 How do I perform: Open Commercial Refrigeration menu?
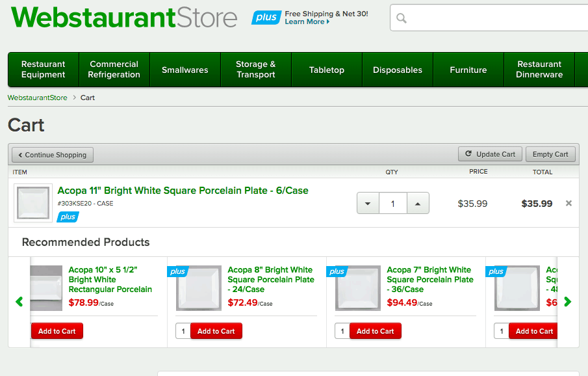pos(114,70)
